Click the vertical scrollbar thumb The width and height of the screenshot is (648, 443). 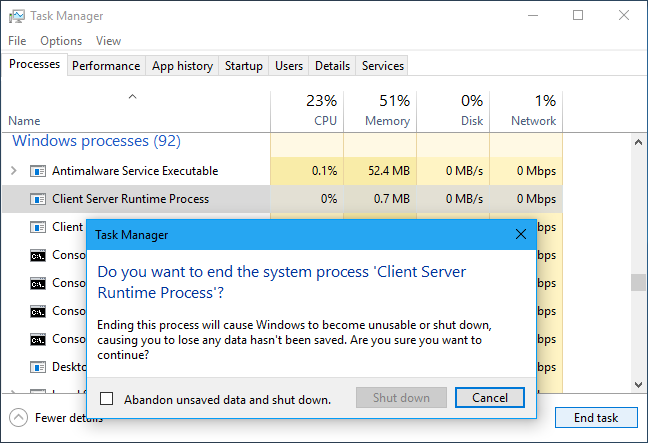(x=638, y=282)
